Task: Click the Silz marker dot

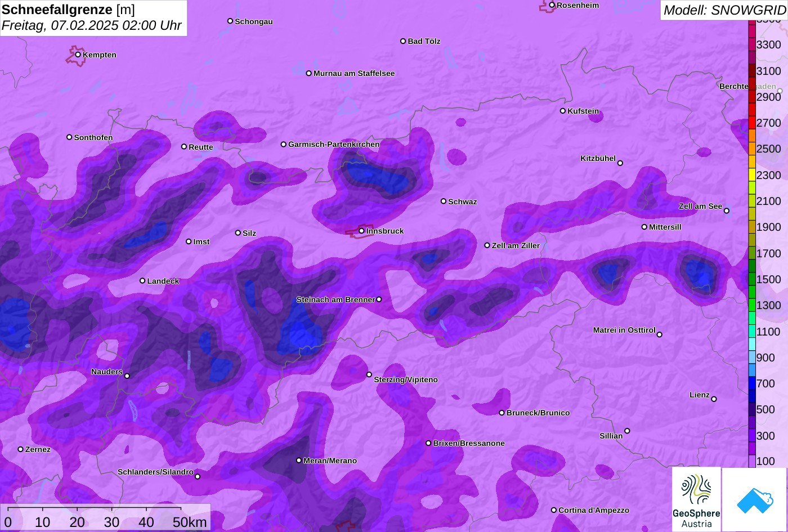Action: click(238, 233)
